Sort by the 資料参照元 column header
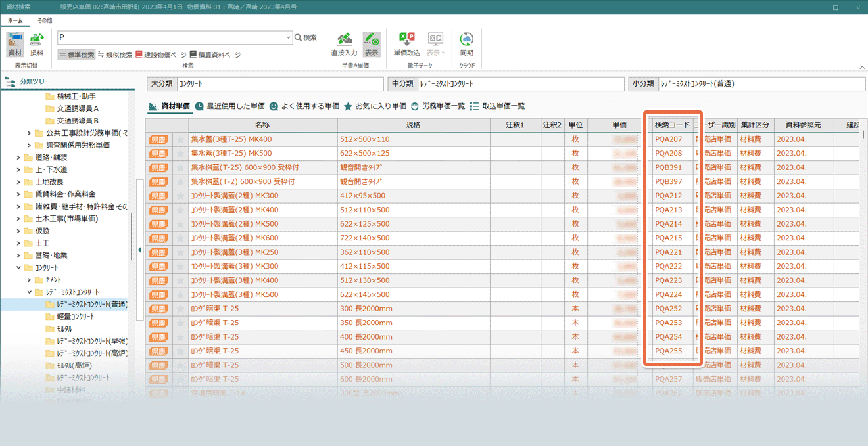Image resolution: width=868 pixels, height=446 pixels. click(803, 125)
